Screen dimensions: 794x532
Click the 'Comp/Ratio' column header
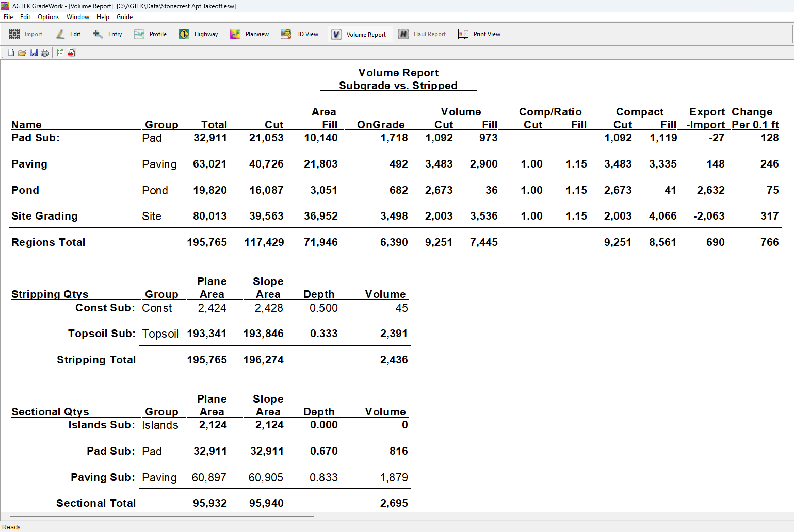click(550, 112)
